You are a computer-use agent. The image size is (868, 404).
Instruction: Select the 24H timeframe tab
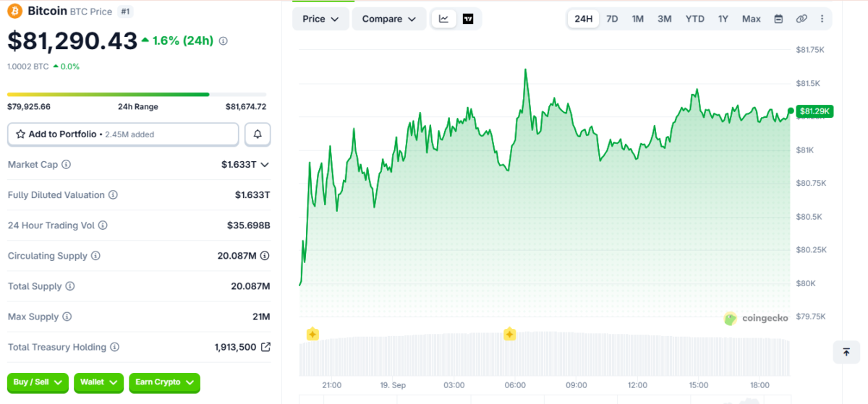click(584, 19)
